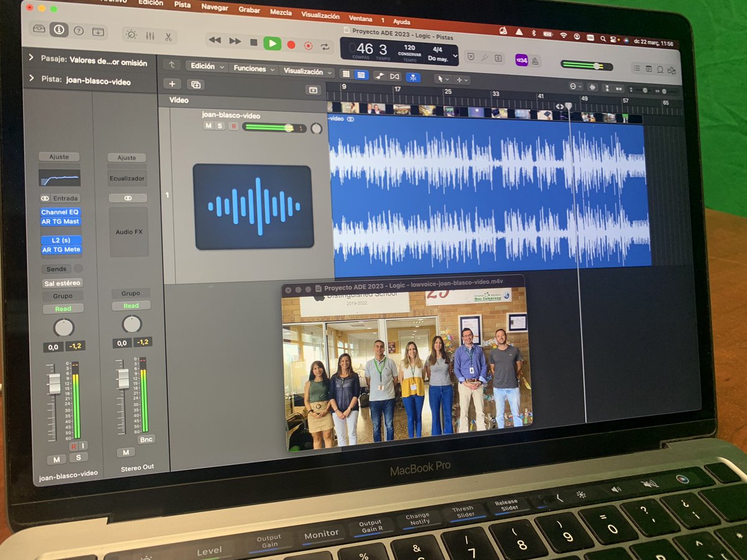This screenshot has height=560, width=747.
Task: Expand the Pista joan-blasco-video section
Action: [31, 78]
